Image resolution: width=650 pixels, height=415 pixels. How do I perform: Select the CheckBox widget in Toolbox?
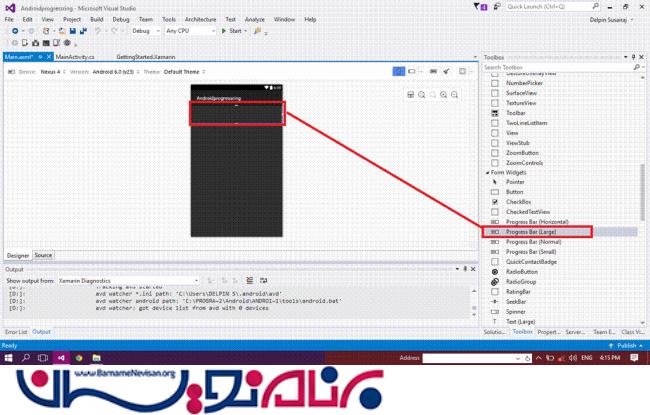(518, 201)
